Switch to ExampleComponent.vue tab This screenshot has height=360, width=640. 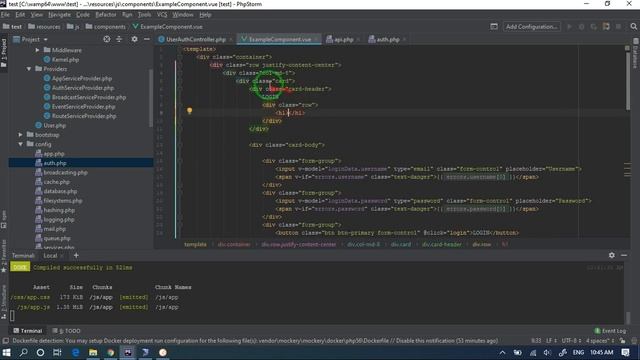click(x=280, y=40)
